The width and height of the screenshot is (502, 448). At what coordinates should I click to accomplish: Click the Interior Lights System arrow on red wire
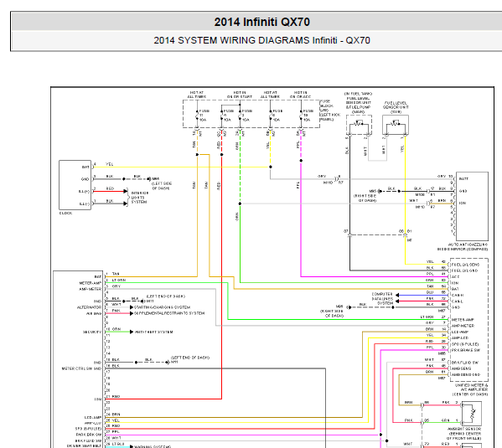coord(126,192)
